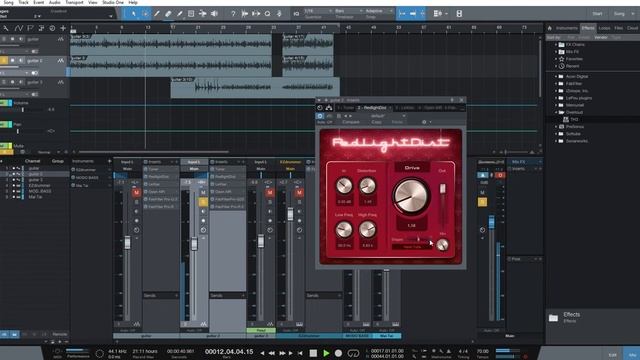Expand the Sonarworks folder
Screen dimensions: 640x360
click(x=556, y=141)
